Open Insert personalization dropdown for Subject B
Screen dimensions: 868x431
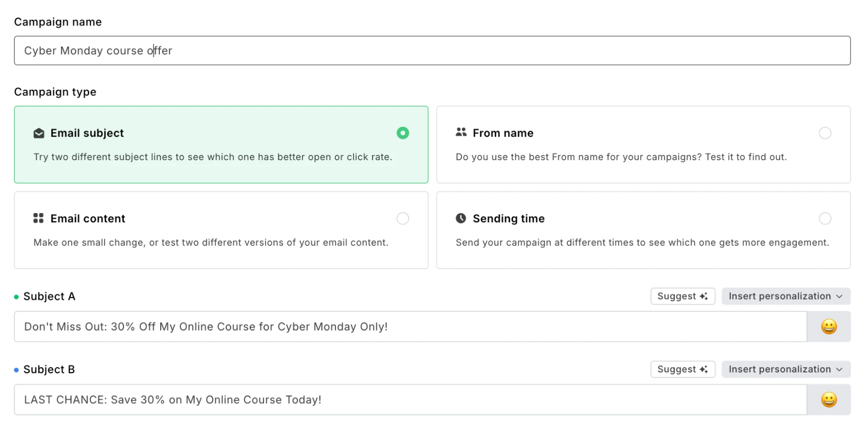tap(786, 369)
